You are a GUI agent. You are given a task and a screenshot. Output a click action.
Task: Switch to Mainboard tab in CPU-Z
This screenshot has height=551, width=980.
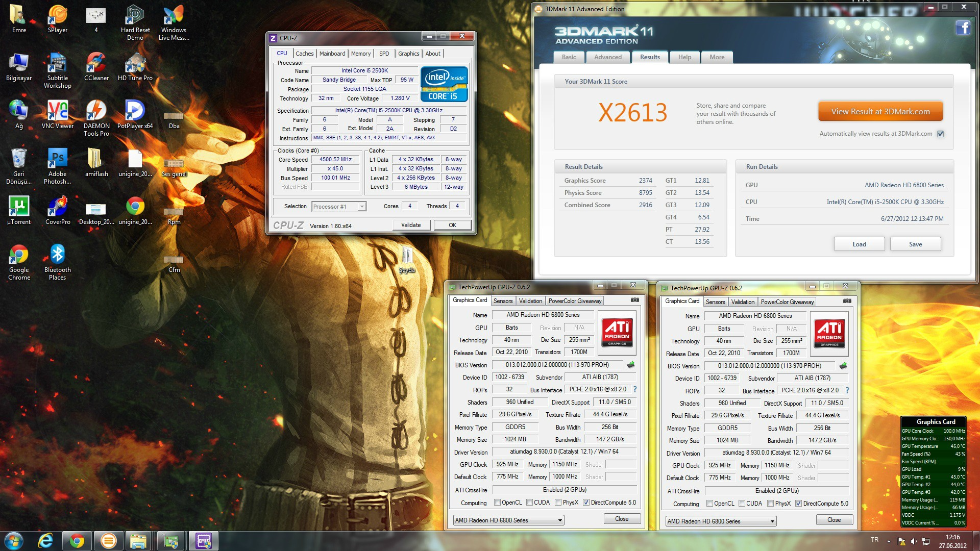(332, 54)
